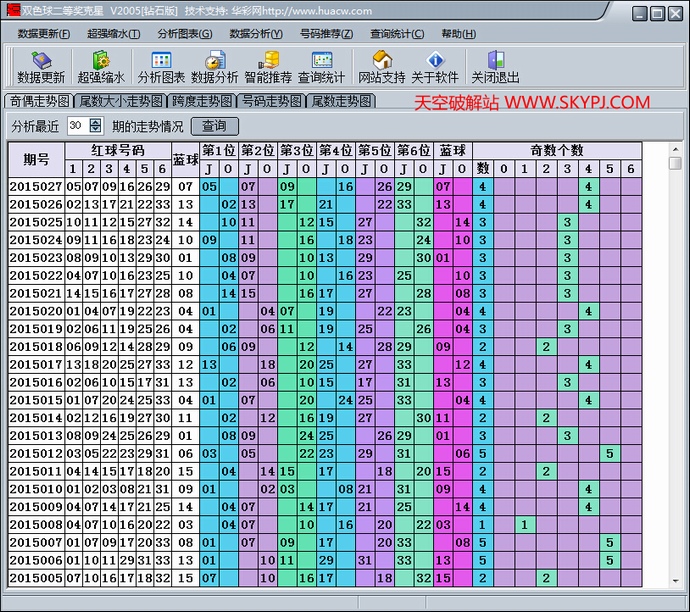Viewport: 690px width, 612px height.
Task: Click the 智能推荐 toolbar icon
Action: click(x=268, y=67)
